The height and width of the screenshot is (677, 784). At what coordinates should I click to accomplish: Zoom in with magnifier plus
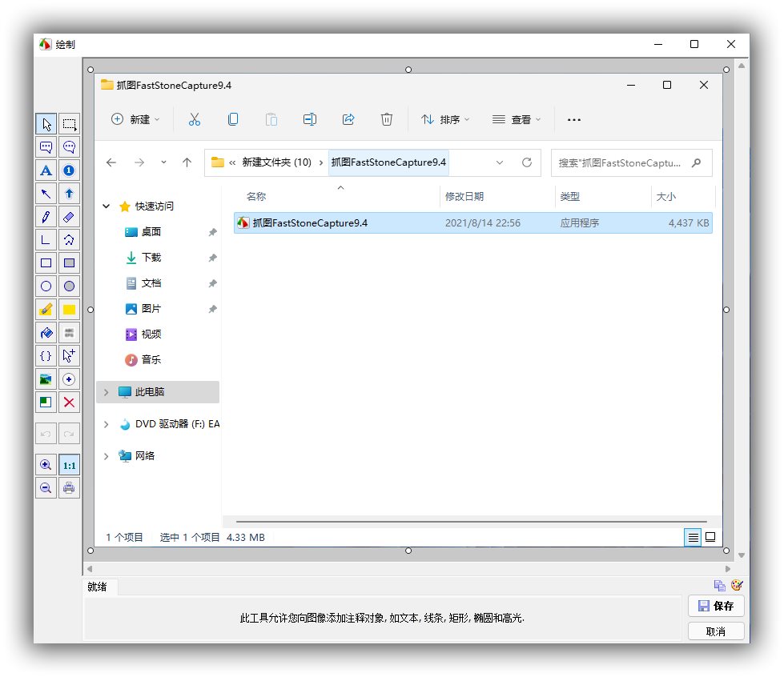click(x=46, y=465)
